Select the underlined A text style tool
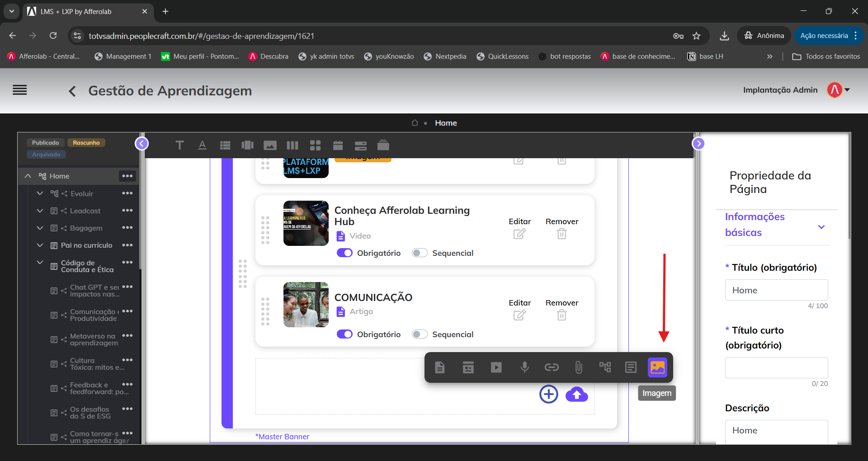868x461 pixels. [x=202, y=145]
